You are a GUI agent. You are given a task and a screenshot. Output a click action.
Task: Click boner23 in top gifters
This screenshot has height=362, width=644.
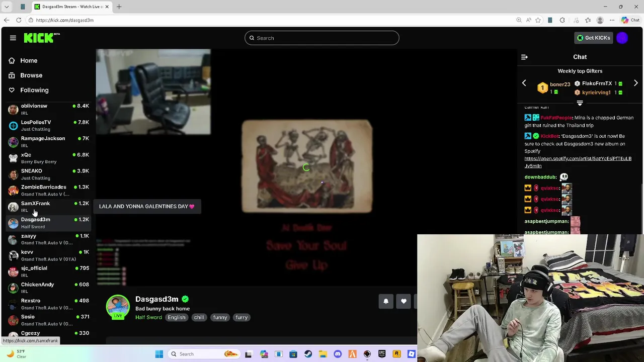(560, 84)
